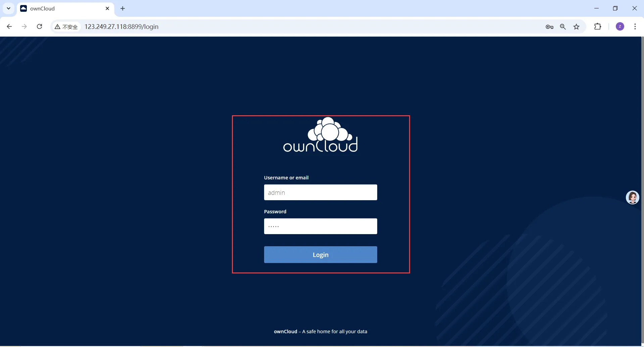Bookmark this page with the star

coord(577,27)
